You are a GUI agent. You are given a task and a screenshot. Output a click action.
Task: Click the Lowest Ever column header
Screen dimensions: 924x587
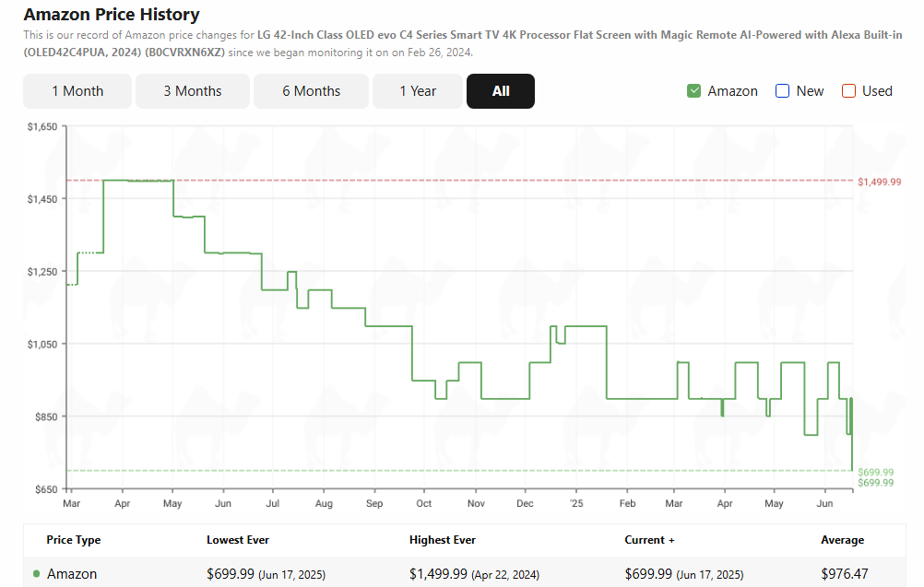[x=238, y=540]
